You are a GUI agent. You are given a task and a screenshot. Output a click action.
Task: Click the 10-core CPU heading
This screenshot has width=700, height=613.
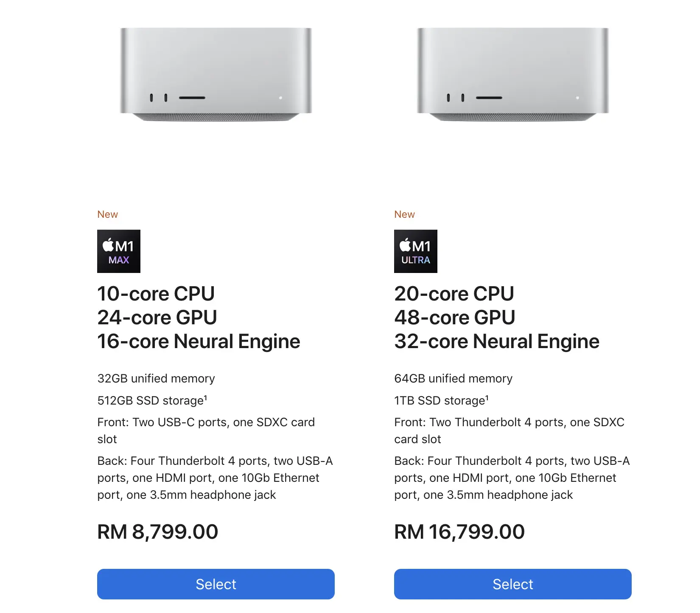pos(156,294)
